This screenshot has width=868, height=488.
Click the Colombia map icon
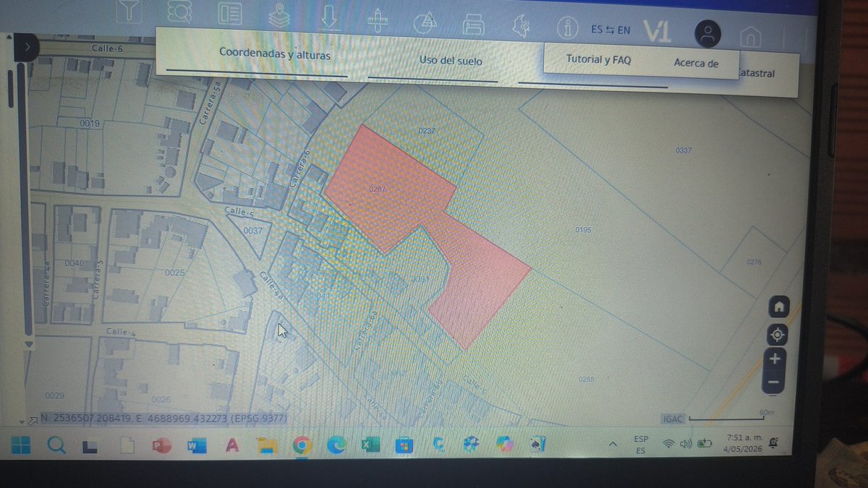pos(521,27)
